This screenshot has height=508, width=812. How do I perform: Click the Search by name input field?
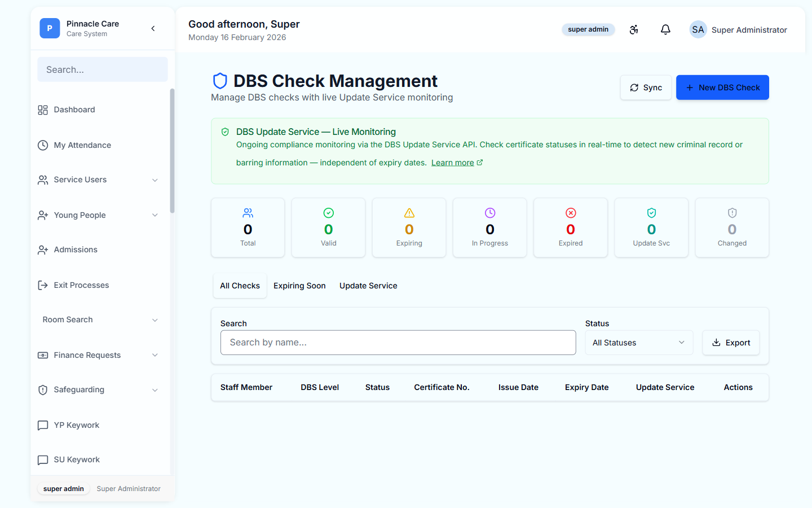[x=398, y=342]
